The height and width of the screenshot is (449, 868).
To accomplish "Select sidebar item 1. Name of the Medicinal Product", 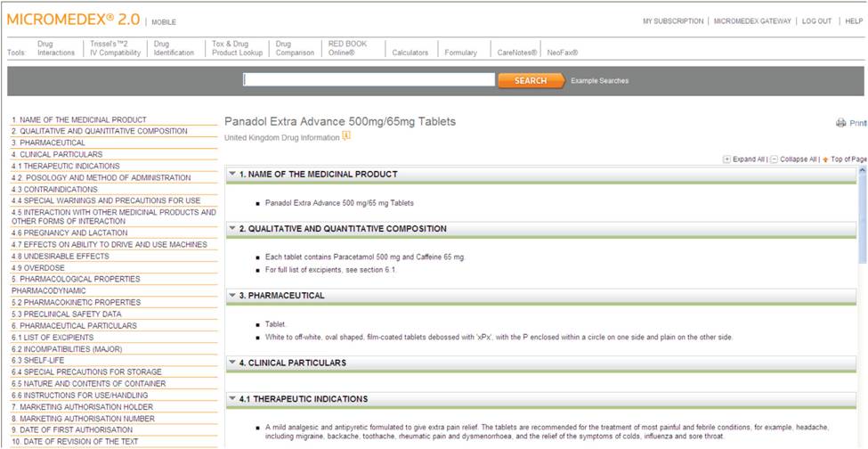I will click(x=79, y=119).
